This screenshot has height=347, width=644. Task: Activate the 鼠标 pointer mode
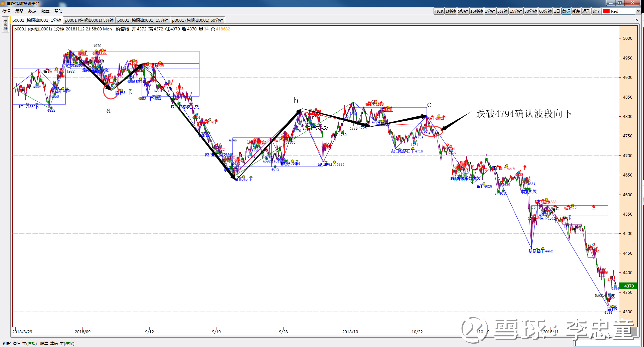pos(566,11)
